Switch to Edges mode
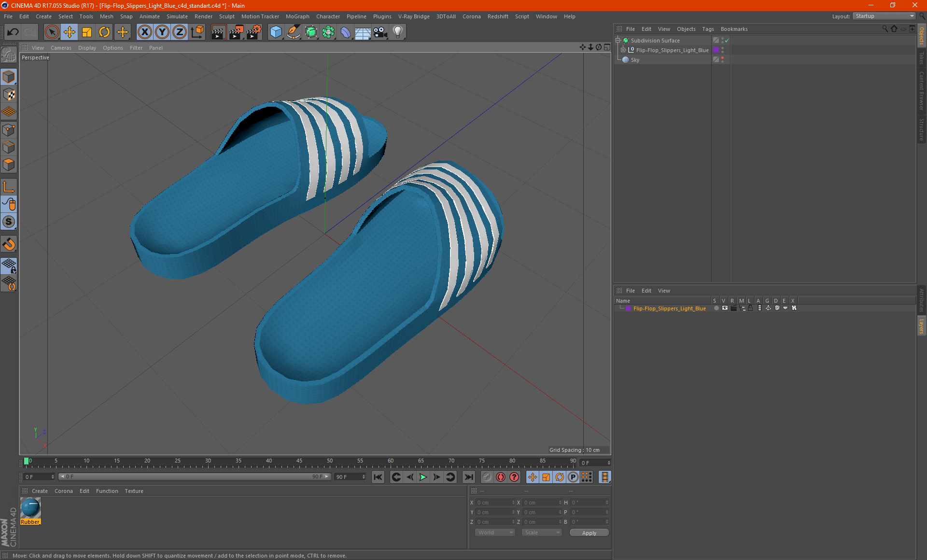 click(9, 147)
